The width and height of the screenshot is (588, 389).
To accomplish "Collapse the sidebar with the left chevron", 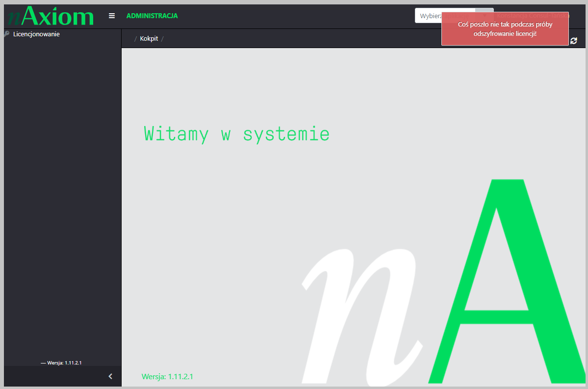I will pos(110,376).
